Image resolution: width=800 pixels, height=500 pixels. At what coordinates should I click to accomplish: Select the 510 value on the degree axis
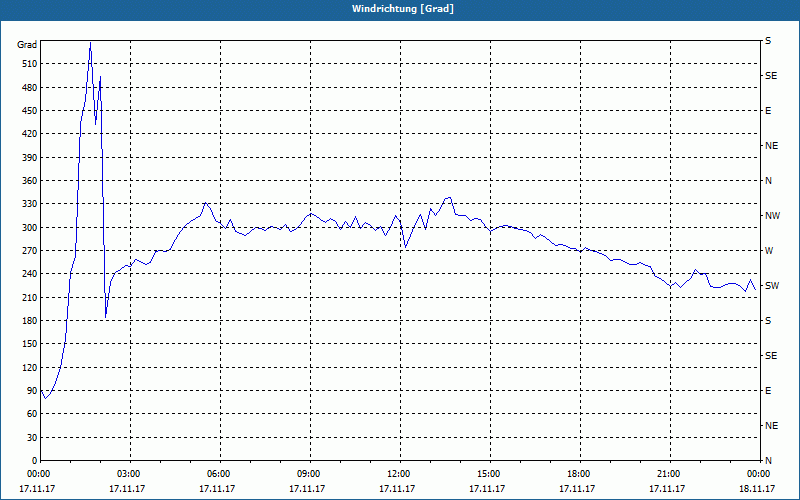tap(30, 64)
